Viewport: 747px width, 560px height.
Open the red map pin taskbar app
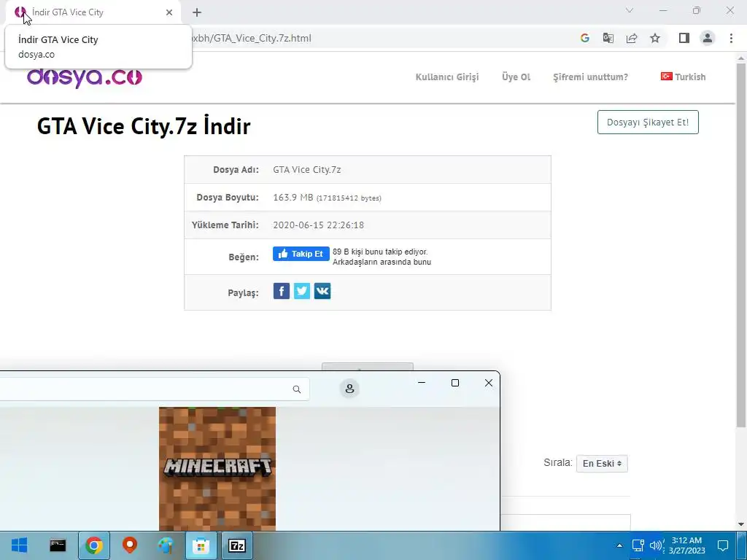point(130,545)
